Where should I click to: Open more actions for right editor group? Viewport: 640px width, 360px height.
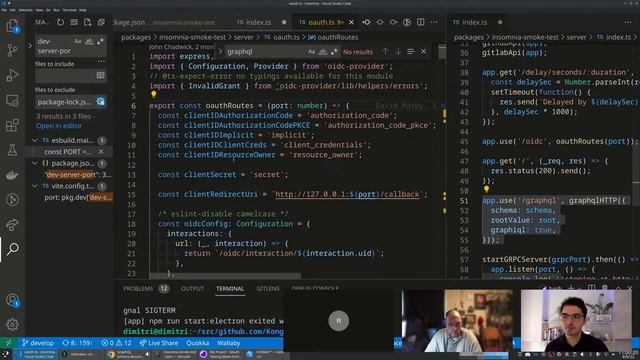point(627,22)
